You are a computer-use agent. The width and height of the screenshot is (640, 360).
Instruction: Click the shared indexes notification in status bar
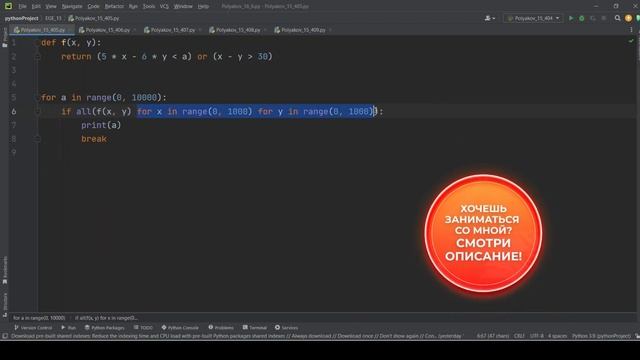pos(236,336)
